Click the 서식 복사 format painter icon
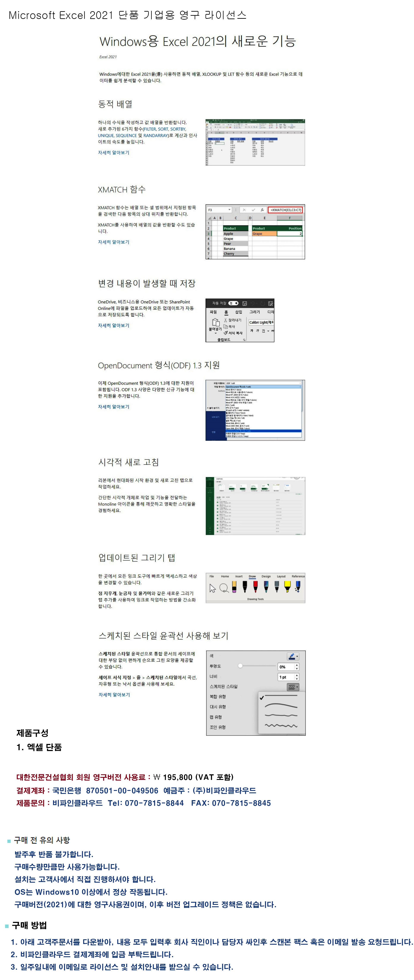The height and width of the screenshot is (980, 414). click(x=226, y=333)
